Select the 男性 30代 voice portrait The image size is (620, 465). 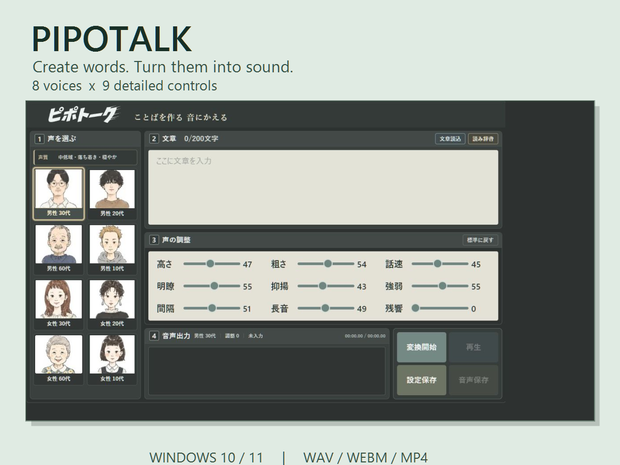click(x=59, y=193)
